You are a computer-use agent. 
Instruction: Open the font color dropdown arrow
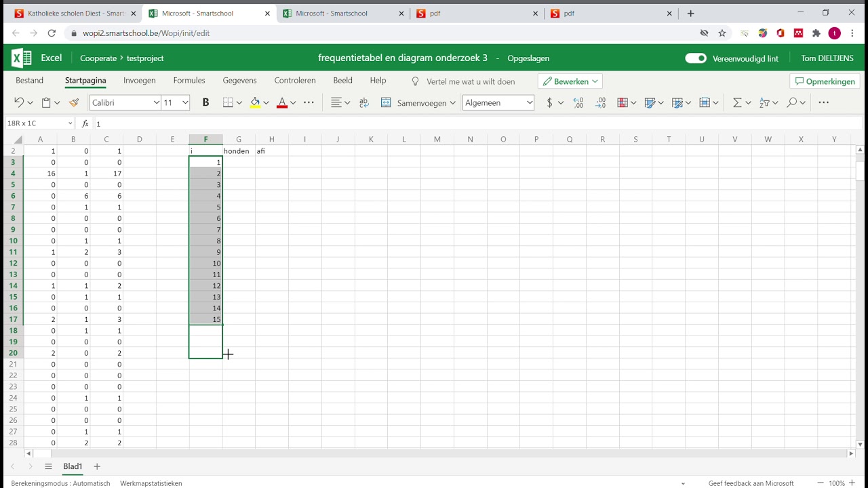tap(293, 103)
